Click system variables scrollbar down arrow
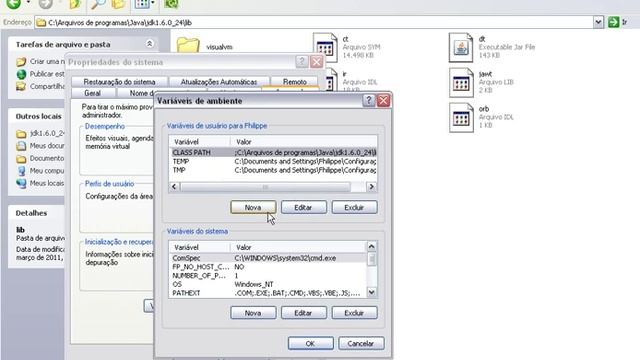The height and width of the screenshot is (360, 640). coord(371,292)
